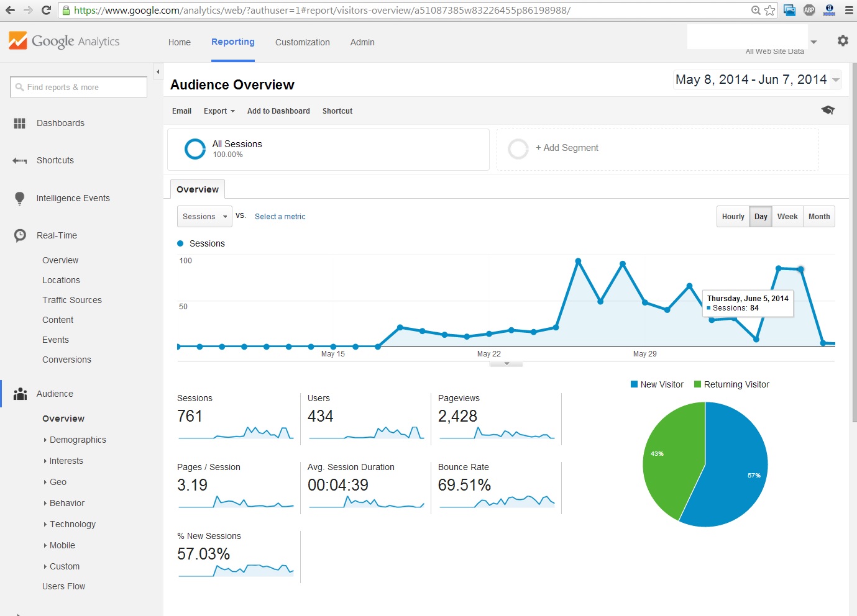This screenshot has width=857, height=616.
Task: Switch chart granularity to Week
Action: point(787,217)
